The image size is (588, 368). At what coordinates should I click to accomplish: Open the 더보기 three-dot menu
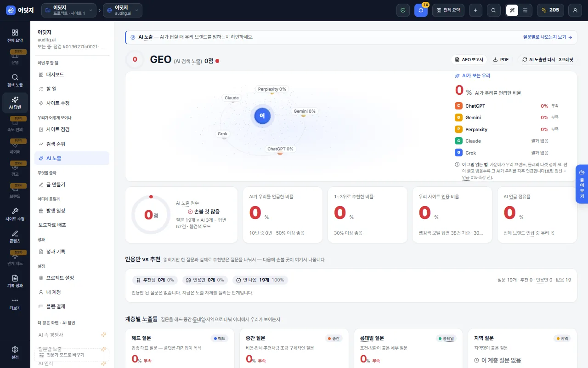tap(15, 304)
